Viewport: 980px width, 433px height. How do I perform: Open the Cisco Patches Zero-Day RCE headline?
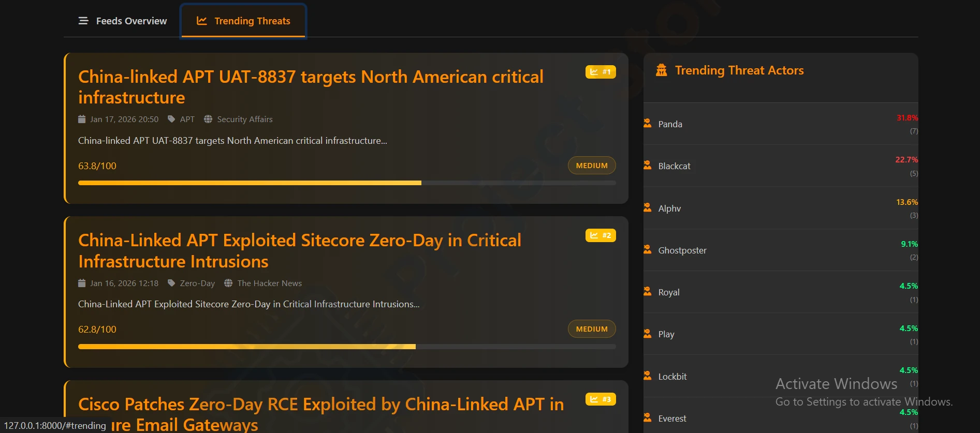pyautogui.click(x=321, y=414)
